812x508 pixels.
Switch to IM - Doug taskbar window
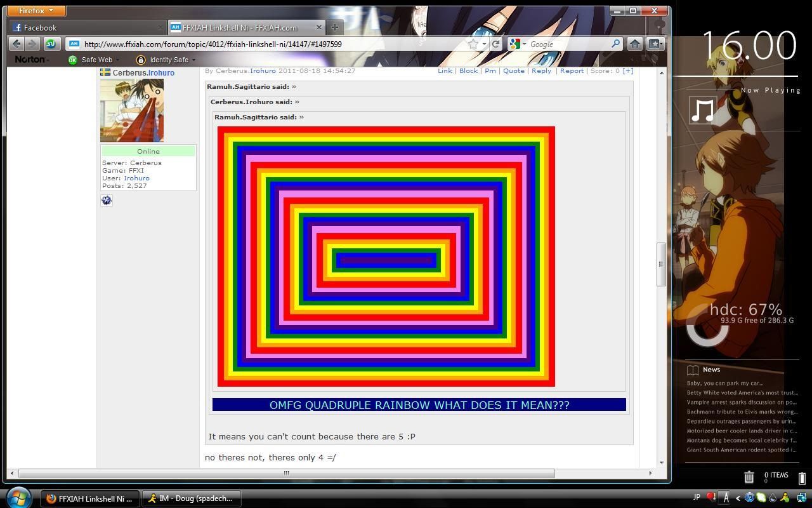tap(190, 498)
